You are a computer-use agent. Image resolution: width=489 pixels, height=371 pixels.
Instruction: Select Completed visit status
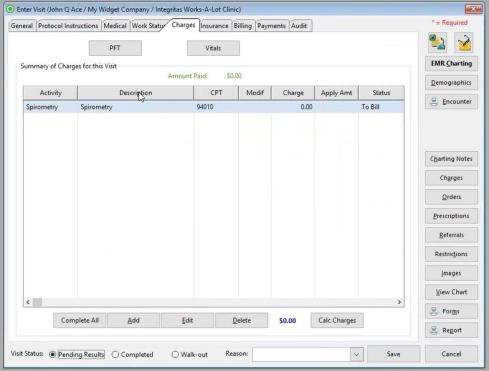coord(115,354)
